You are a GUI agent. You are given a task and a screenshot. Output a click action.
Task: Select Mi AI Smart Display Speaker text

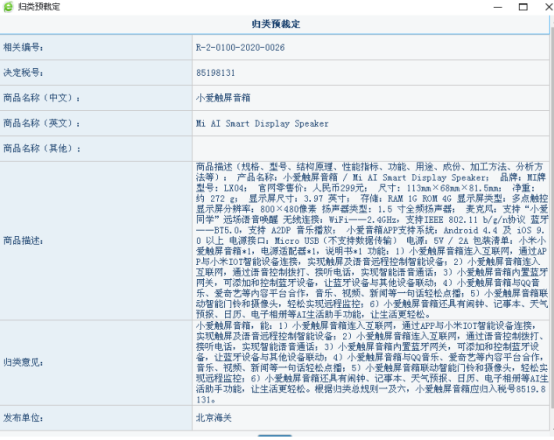click(262, 124)
